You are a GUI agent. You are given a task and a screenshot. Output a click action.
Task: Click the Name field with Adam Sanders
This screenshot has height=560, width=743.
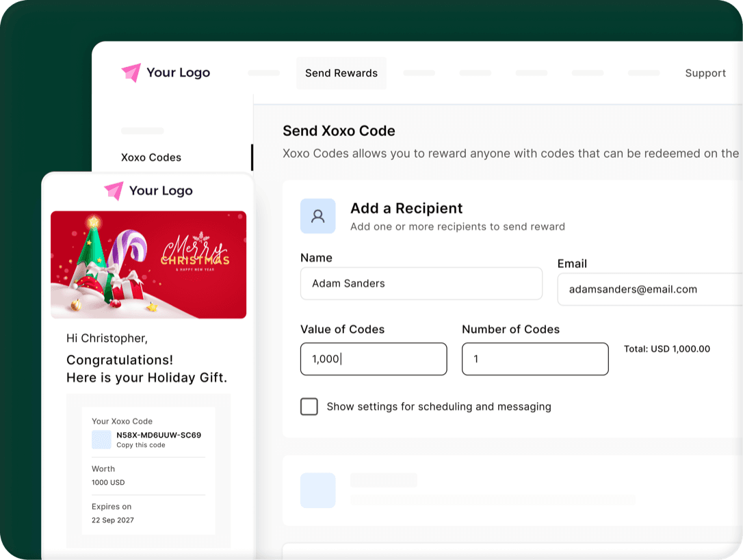421,283
